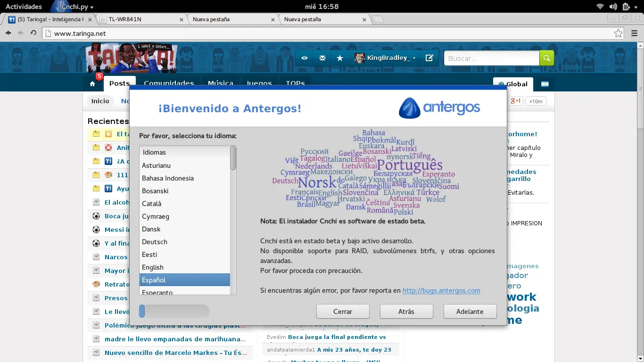Open the volume indicator in top bar

click(x=613, y=7)
